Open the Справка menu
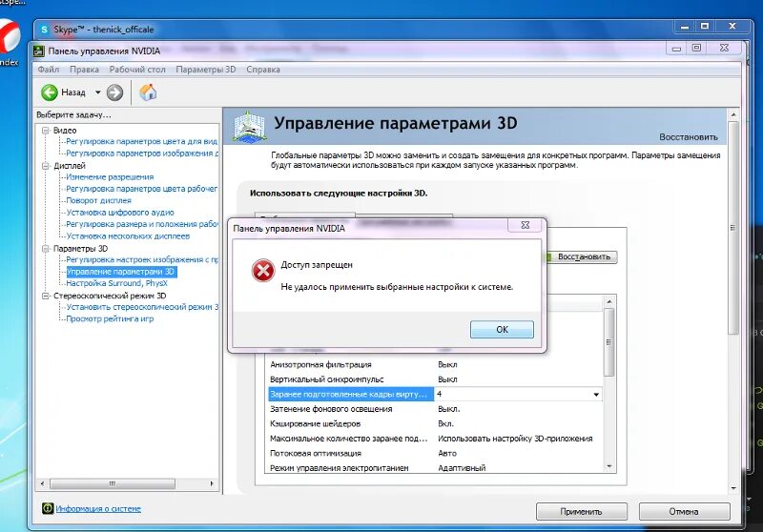763x532 pixels. pos(263,70)
